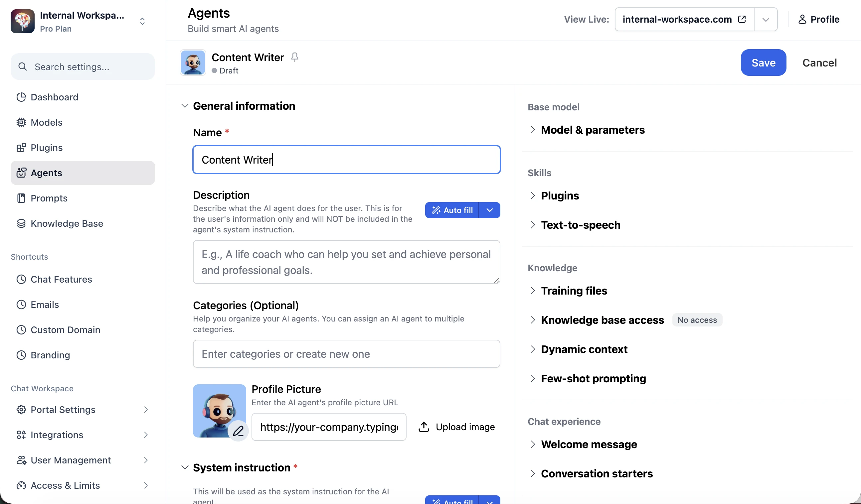Click the pin icon beside Content Writer title
The image size is (861, 504).
294,57
